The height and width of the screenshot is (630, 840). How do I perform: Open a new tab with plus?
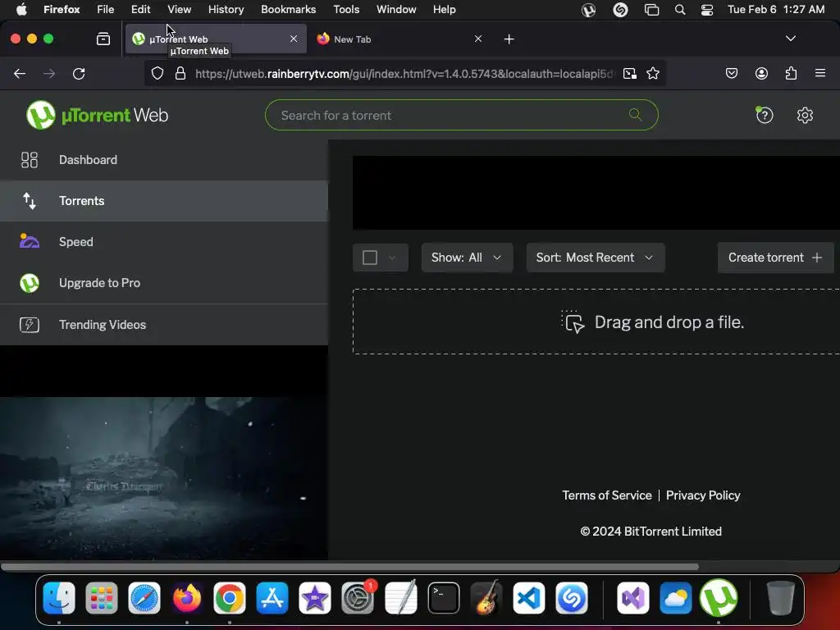[509, 39]
